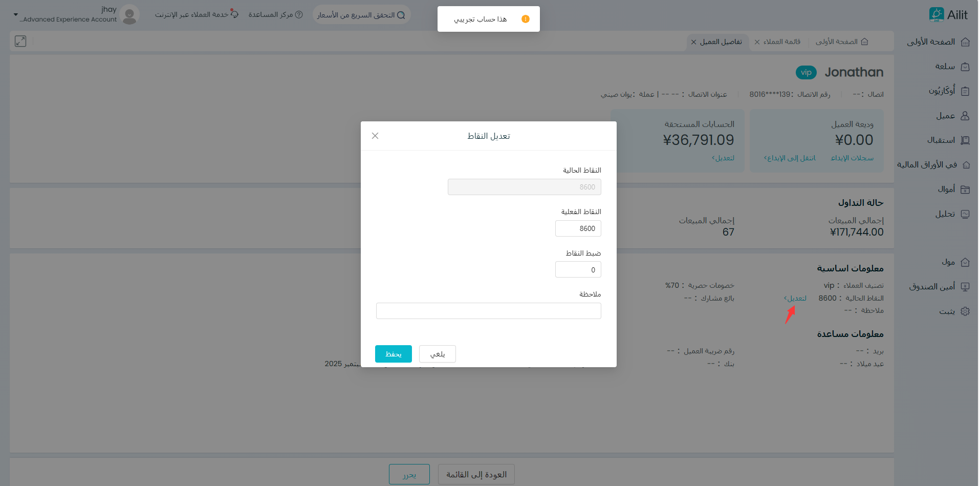Click the ملاحظة note input field
This screenshot has width=980, height=486.
tap(488, 311)
